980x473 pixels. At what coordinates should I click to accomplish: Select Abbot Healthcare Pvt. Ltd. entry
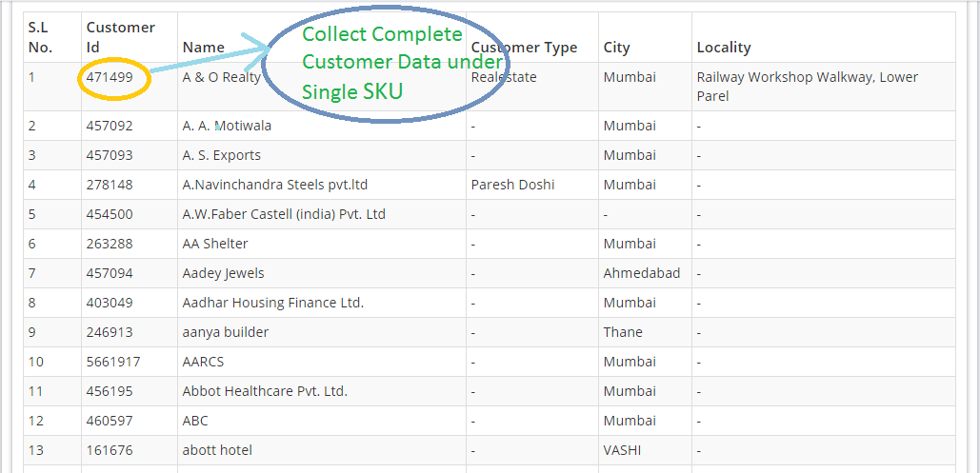(265, 391)
